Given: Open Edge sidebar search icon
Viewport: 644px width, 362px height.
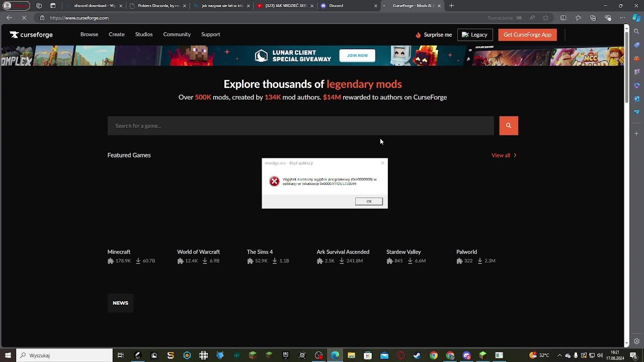Looking at the screenshot, I should (x=637, y=31).
